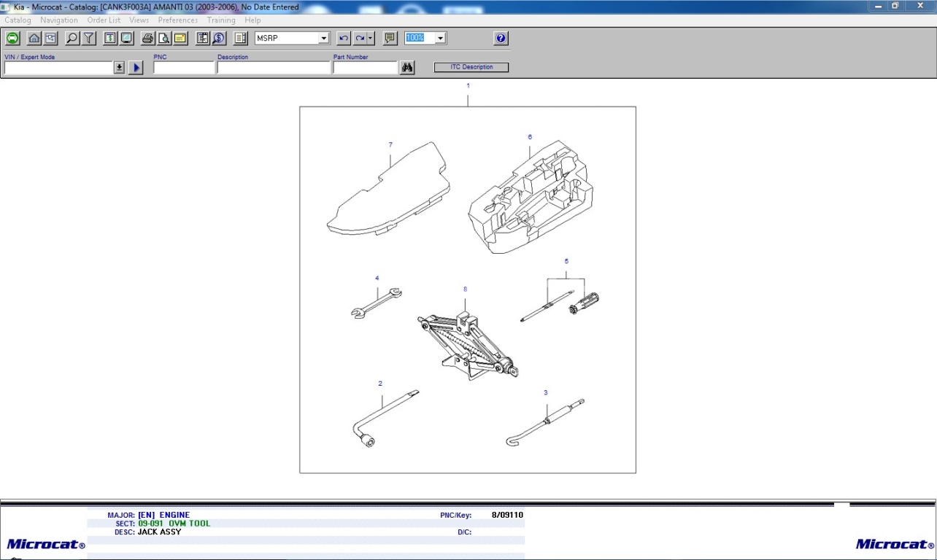Click the Description search field
937x560 pixels.
pos(274,67)
